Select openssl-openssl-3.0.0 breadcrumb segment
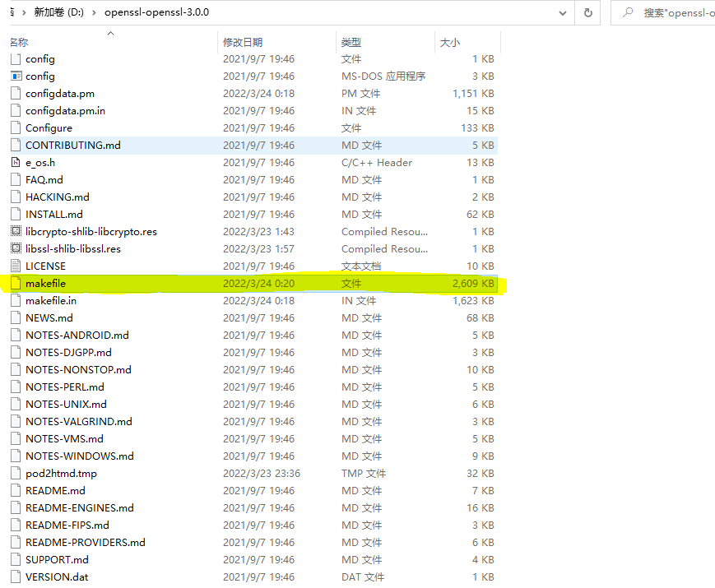The image size is (715, 588). point(157,12)
